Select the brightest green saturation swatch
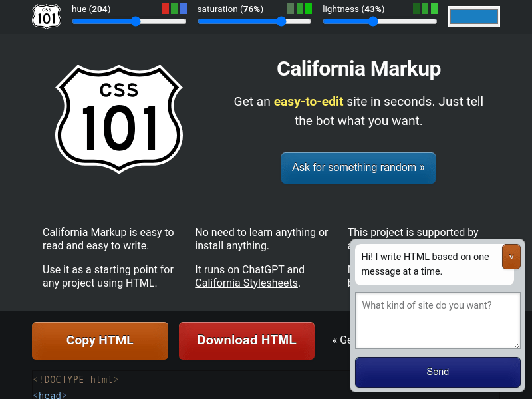Viewport: 532px width, 399px height. pos(309,9)
